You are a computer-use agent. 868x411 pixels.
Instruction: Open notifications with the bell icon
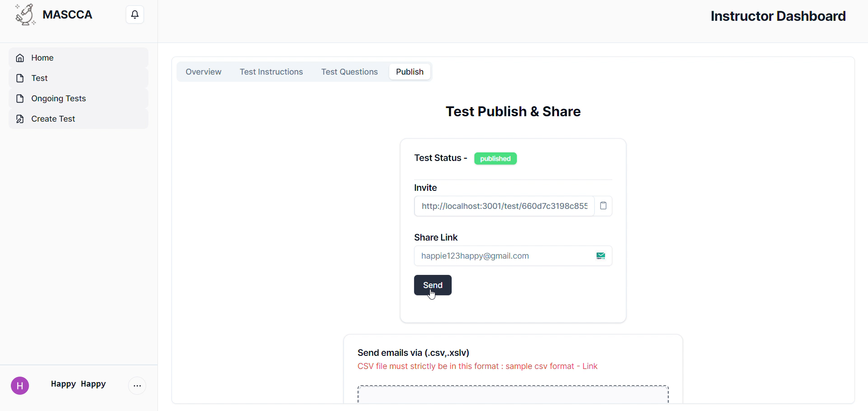135,15
